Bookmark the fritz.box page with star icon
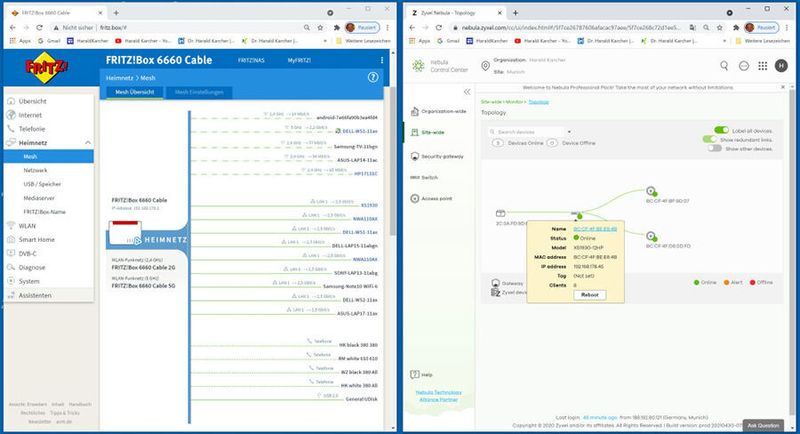800x434 pixels. coord(320,28)
